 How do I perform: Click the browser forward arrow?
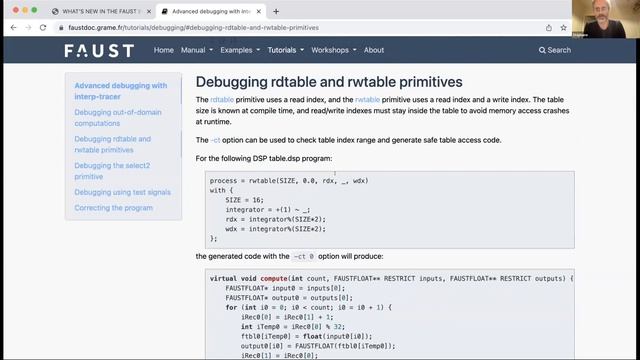(28, 27)
